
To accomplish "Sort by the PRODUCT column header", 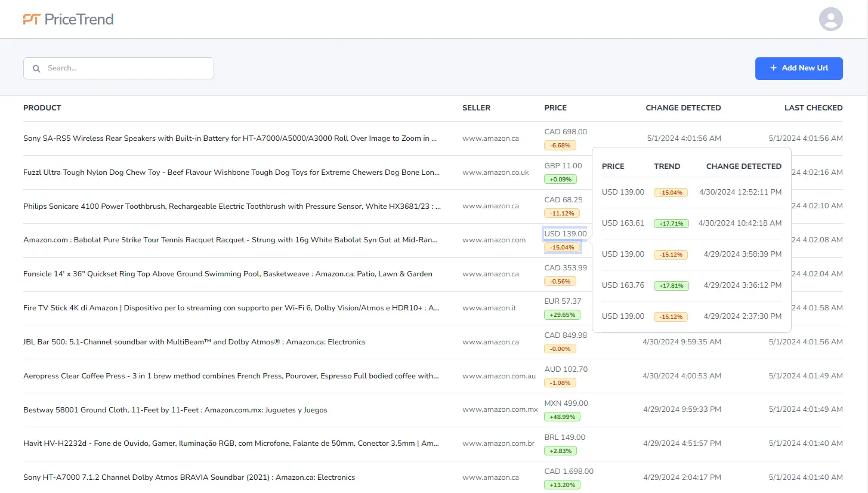I will pos(42,108).
